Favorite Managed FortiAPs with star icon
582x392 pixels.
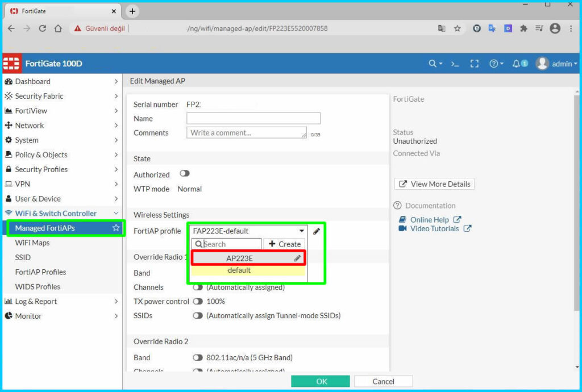(x=116, y=228)
